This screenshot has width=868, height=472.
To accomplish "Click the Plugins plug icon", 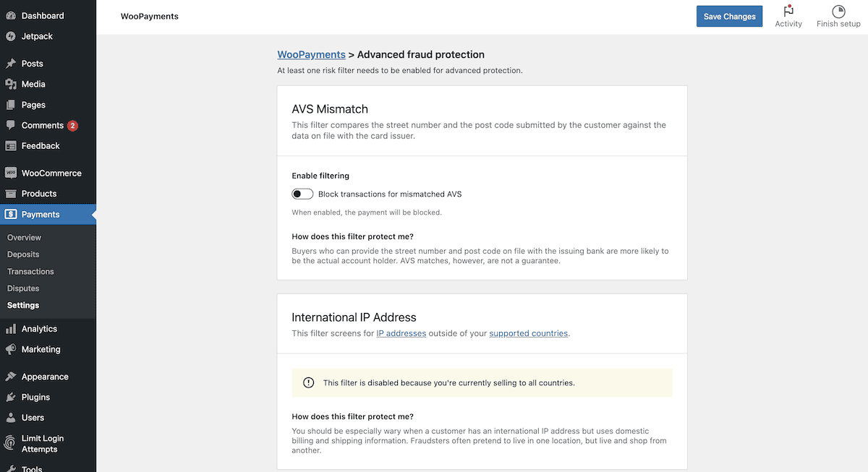I will tap(11, 397).
